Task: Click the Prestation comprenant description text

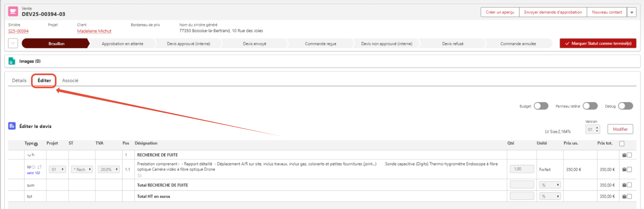Action: click(x=317, y=166)
